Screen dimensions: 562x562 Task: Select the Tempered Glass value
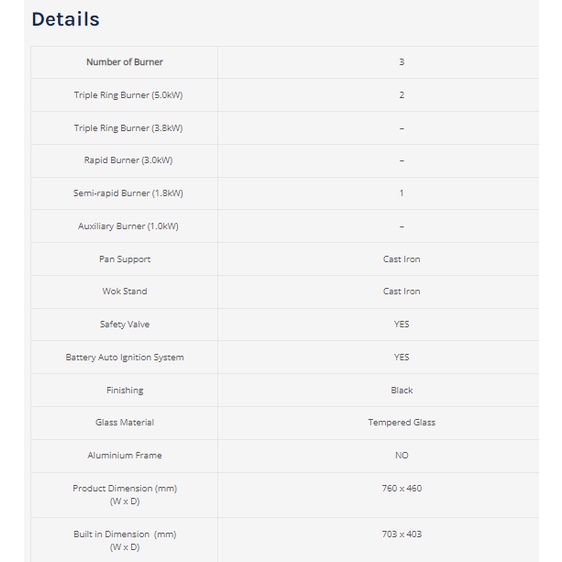point(402,423)
